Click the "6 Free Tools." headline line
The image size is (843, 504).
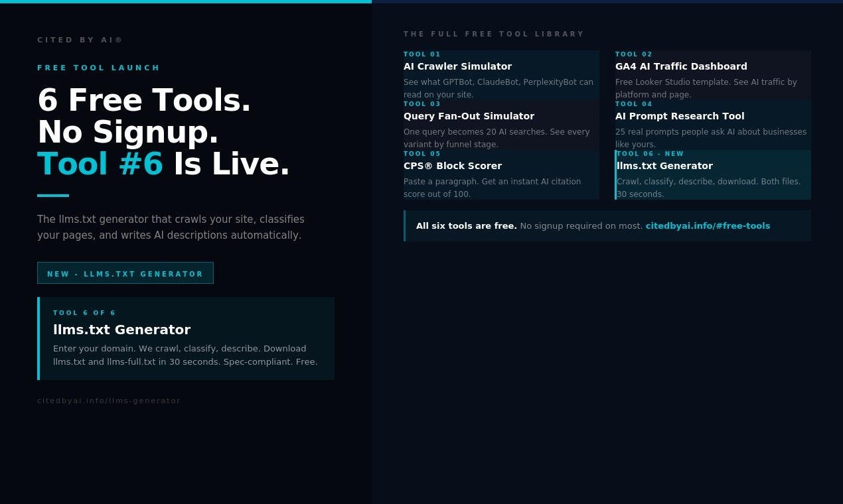pyautogui.click(x=144, y=100)
